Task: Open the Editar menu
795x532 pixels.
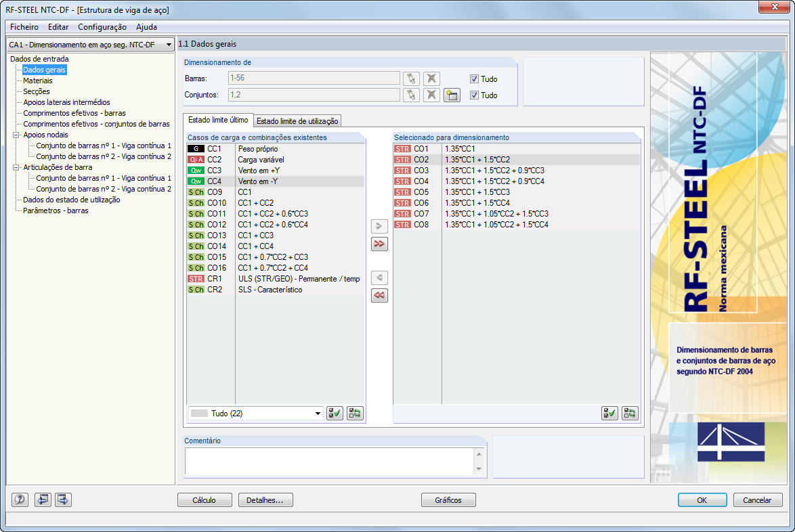Action: point(58,27)
